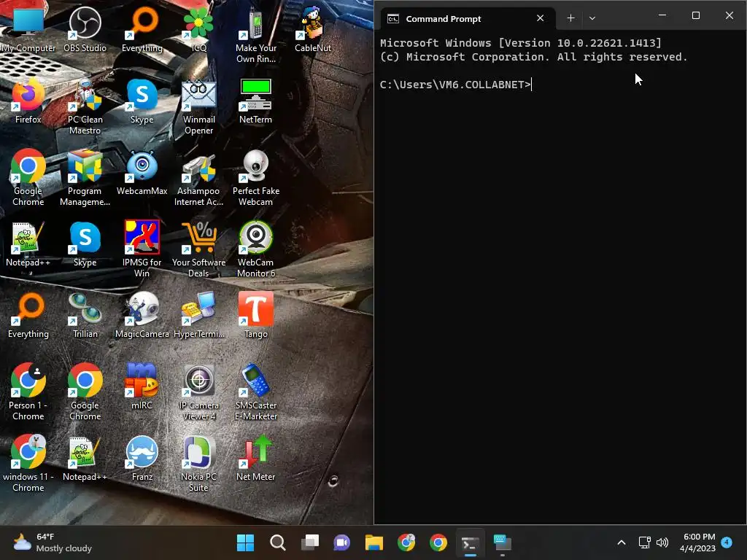Select the IPMSG for Win icon
Image resolution: width=747 pixels, height=560 pixels.
142,249
